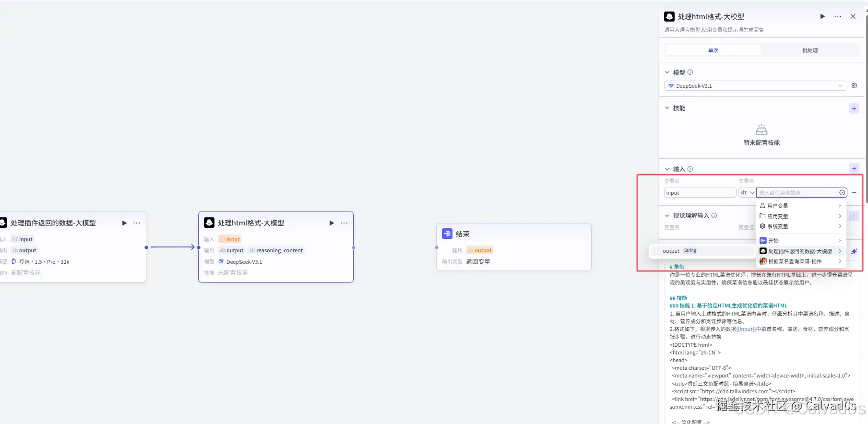This screenshot has height=424, width=868.
Task: Remove the input variable with minus icon
Action: pyautogui.click(x=854, y=193)
